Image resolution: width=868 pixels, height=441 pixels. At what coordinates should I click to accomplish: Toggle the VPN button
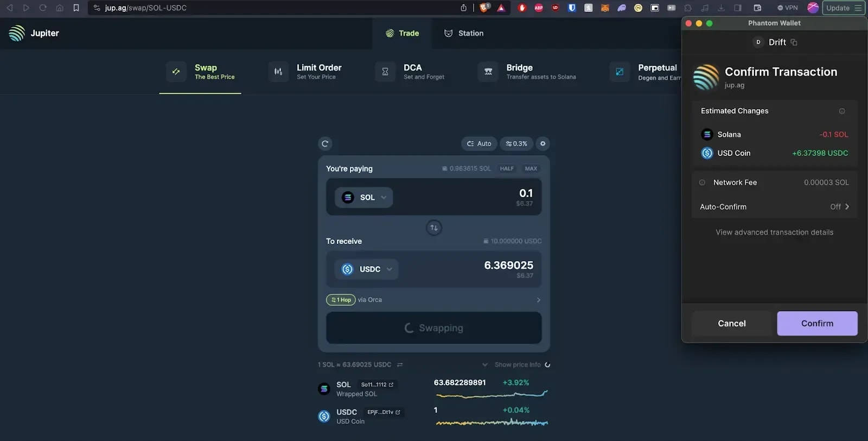(787, 8)
